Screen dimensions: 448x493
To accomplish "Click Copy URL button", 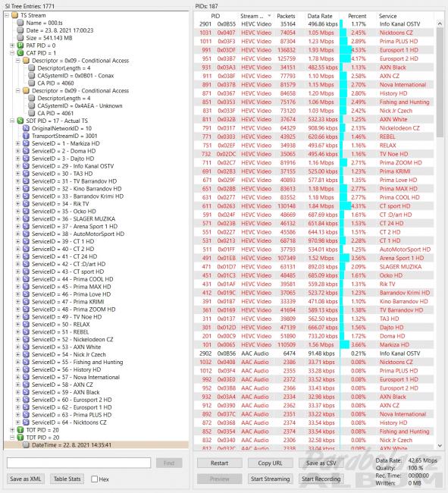I will click(270, 463).
